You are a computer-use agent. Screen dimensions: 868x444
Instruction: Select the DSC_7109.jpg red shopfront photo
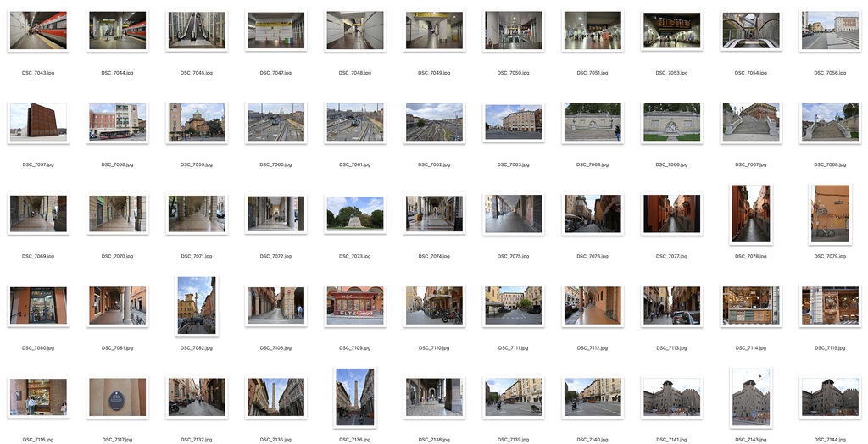tap(355, 306)
